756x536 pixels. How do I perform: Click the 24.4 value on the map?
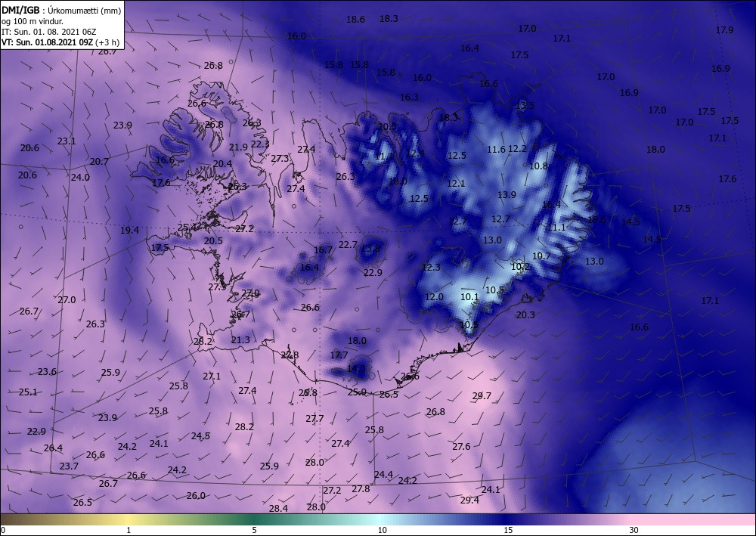(383, 474)
